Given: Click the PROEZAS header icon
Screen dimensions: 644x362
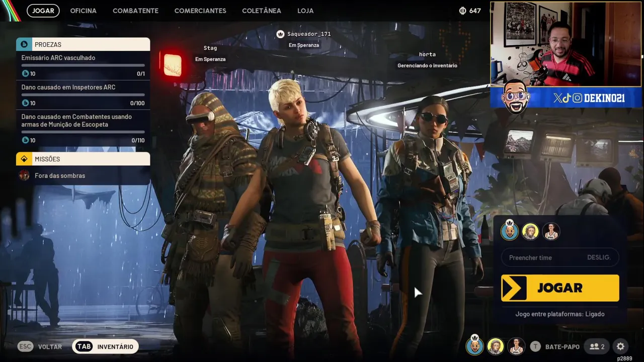Looking at the screenshot, I should (24, 44).
